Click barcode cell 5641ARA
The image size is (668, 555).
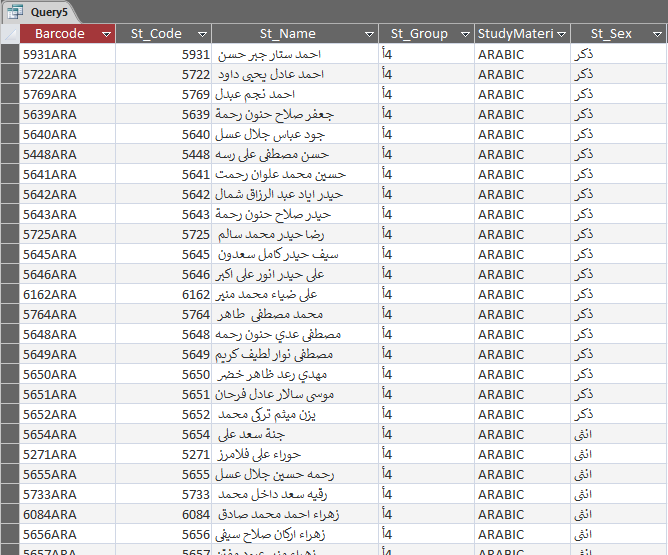coord(67,175)
